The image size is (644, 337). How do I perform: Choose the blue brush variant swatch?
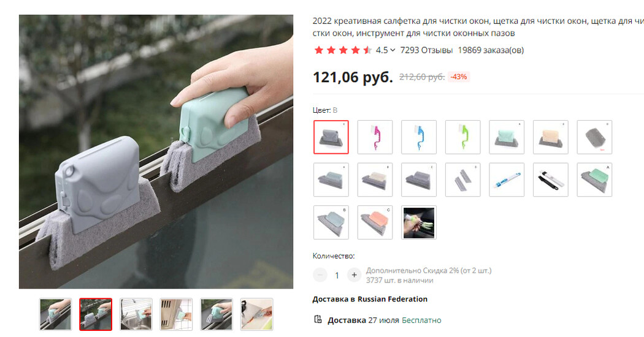419,137
